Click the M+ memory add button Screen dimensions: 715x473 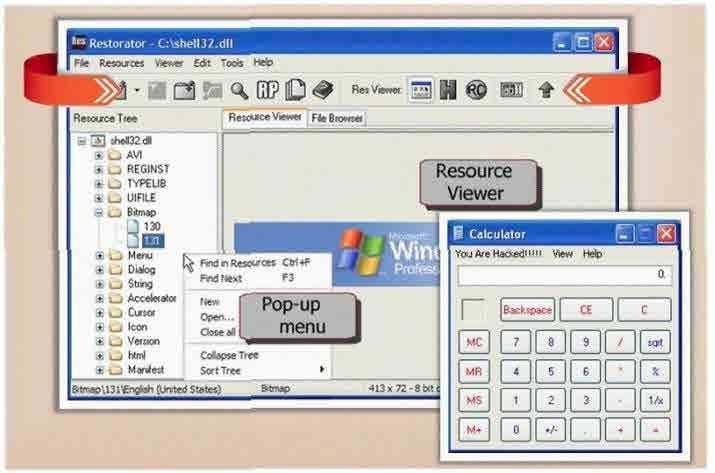[x=474, y=430]
